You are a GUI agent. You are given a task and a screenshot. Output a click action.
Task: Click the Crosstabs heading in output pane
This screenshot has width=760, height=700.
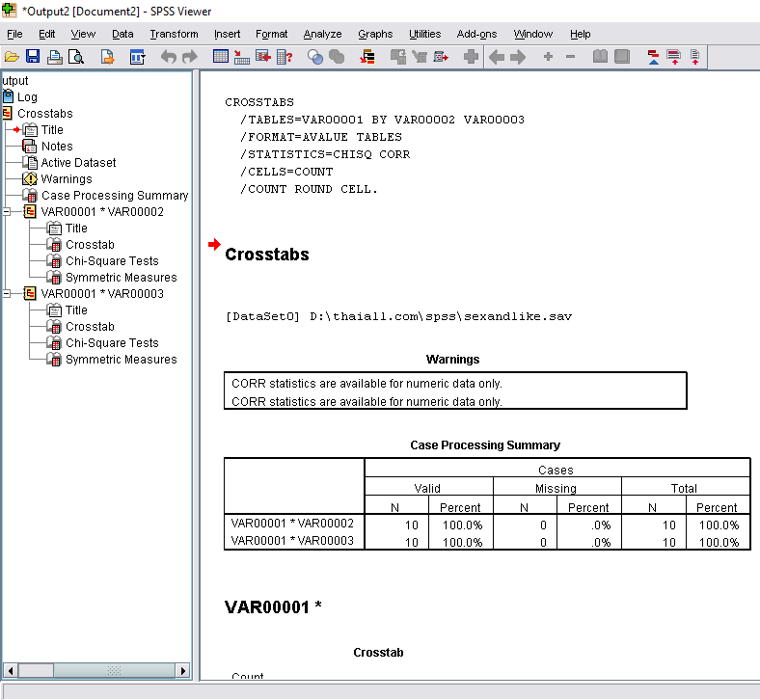point(267,255)
